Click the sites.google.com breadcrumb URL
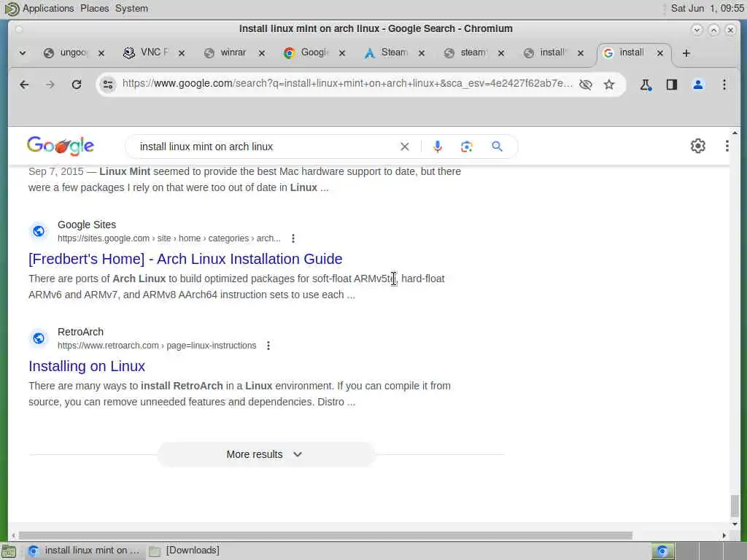Image resolution: width=747 pixels, height=560 pixels. click(169, 238)
